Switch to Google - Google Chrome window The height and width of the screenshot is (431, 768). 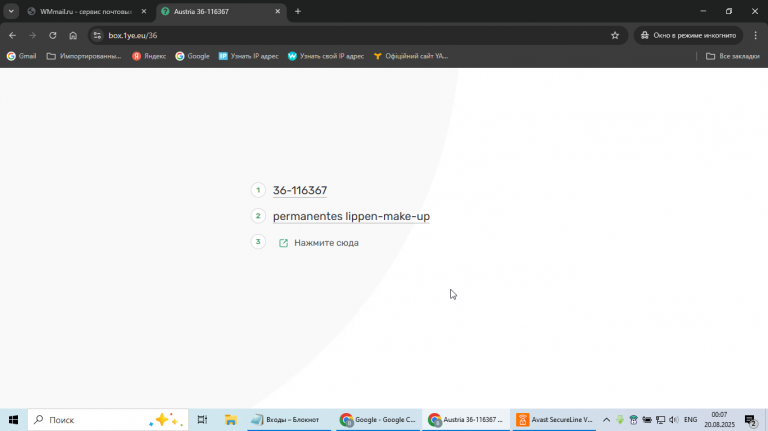378,420
